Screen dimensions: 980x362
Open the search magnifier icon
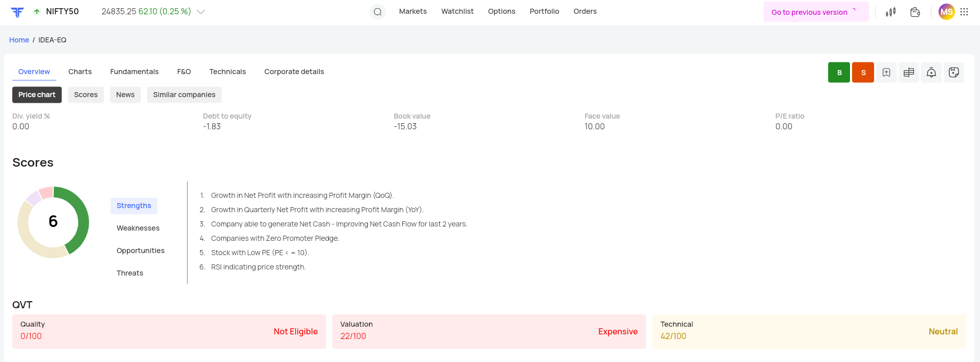(378, 12)
